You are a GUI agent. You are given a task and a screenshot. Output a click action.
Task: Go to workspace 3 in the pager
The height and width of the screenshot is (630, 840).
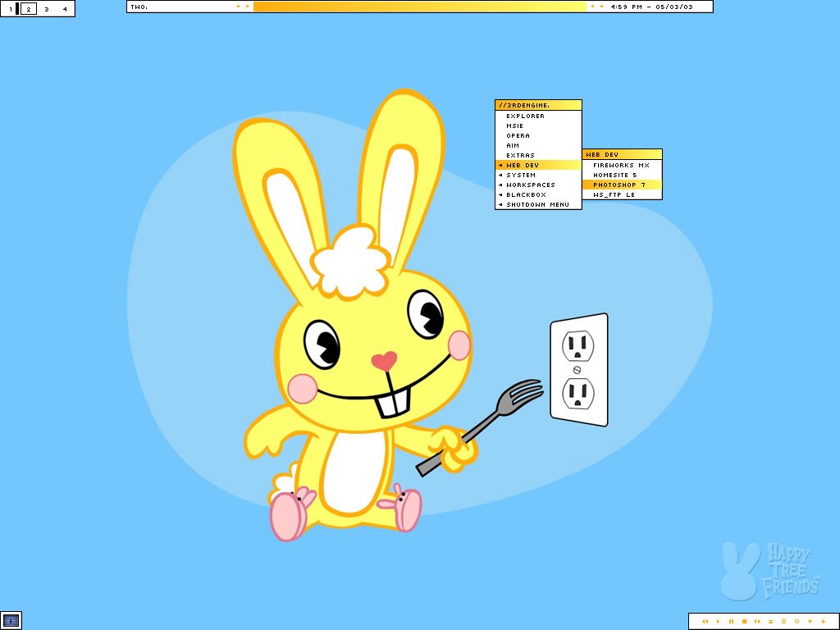click(x=47, y=9)
